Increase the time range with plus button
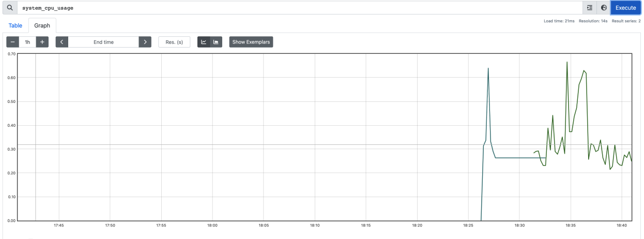The image size is (644, 239). [x=42, y=42]
